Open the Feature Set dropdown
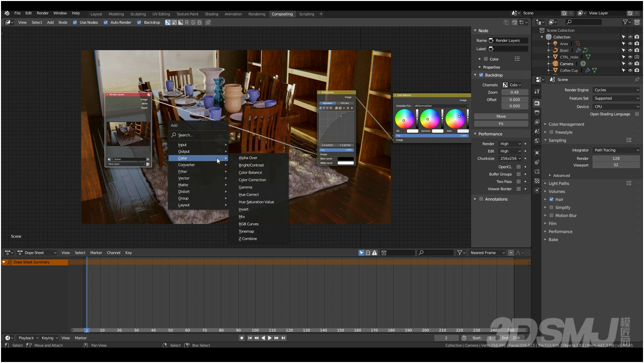Image resolution: width=644 pixels, height=363 pixels. 616,98
